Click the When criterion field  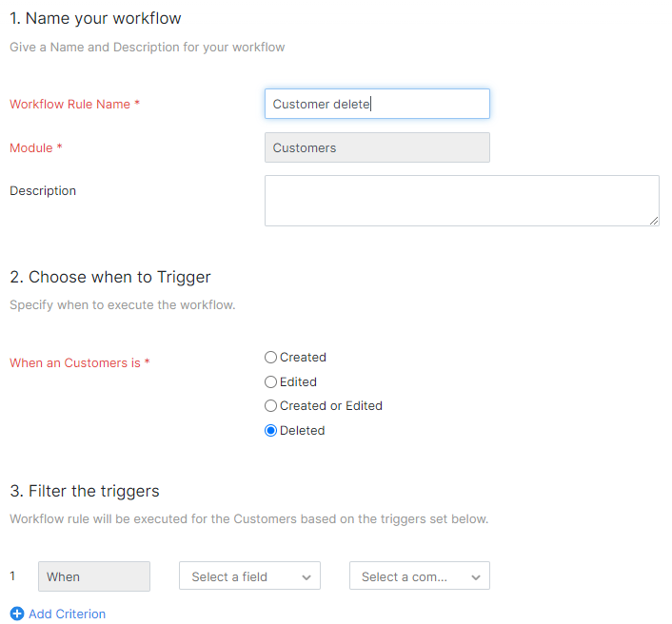93,576
